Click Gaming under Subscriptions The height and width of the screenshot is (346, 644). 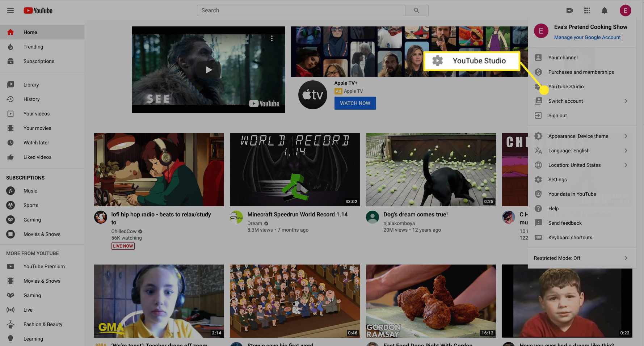click(x=42, y=220)
